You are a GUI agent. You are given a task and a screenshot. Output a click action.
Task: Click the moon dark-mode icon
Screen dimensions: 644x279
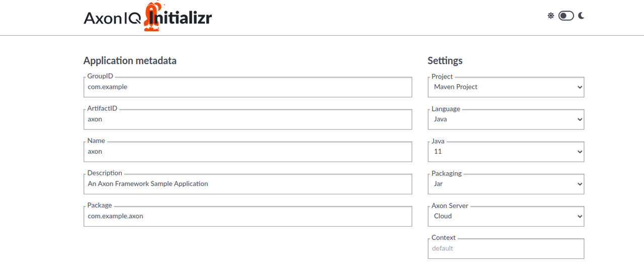click(x=581, y=16)
